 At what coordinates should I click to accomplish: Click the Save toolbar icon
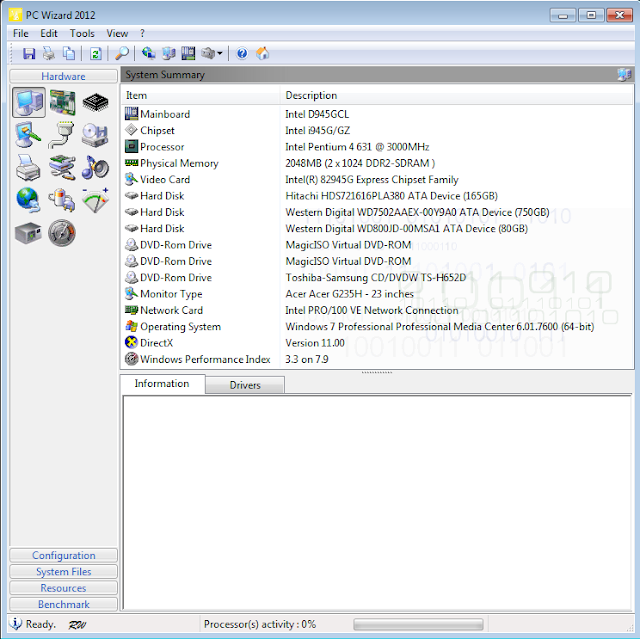click(29, 53)
